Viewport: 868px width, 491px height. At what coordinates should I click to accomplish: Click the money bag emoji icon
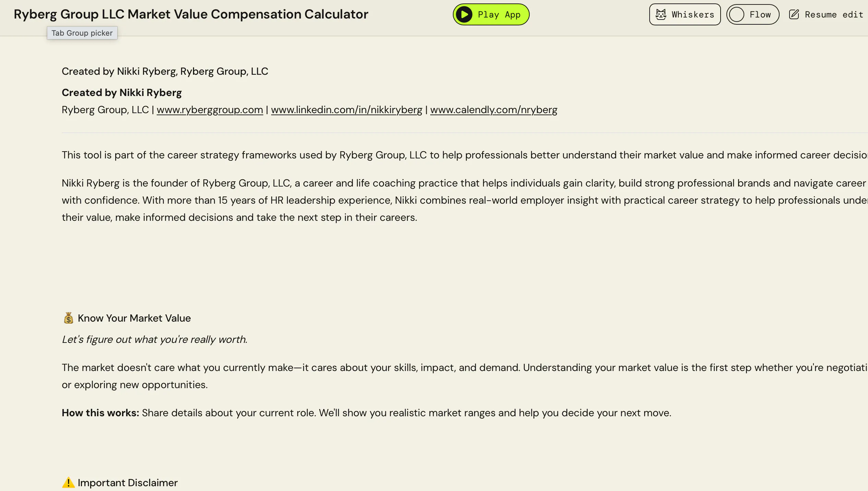point(69,318)
